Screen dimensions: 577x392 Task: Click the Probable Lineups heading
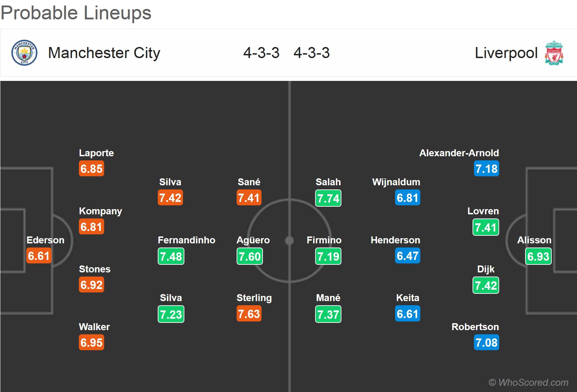click(x=76, y=13)
